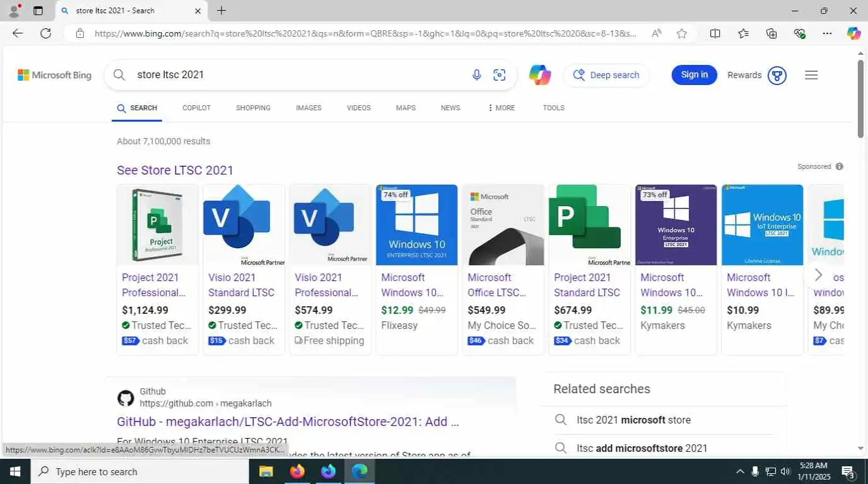Open Rewards trophy icon
Screen dimensions: 868x484
(777, 76)
